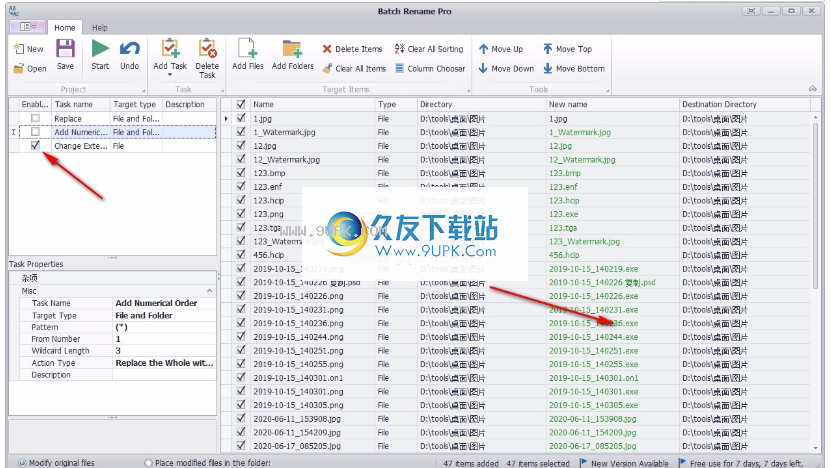Click the application logo icon
The image size is (831, 468).
pyautogui.click(x=14, y=11)
